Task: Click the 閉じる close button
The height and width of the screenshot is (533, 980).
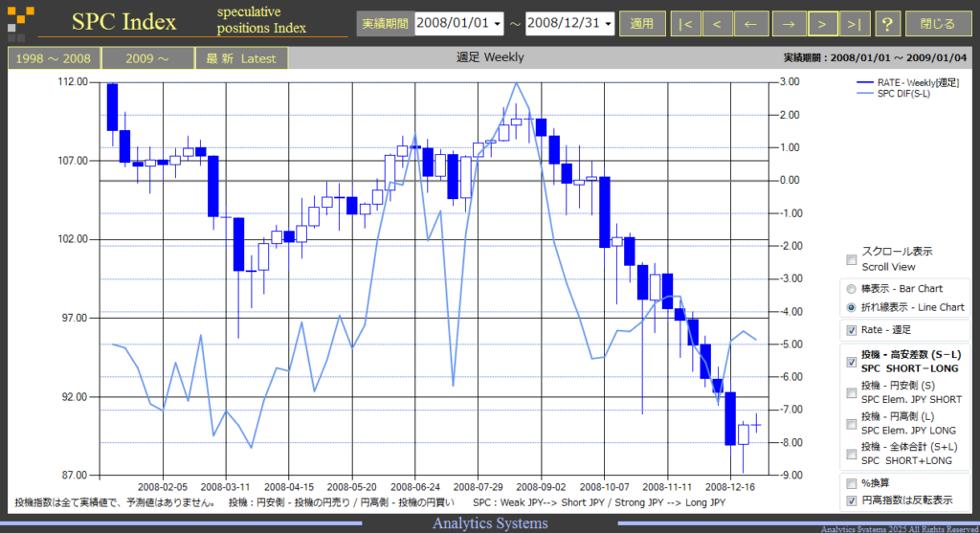Action: pyautogui.click(x=938, y=24)
